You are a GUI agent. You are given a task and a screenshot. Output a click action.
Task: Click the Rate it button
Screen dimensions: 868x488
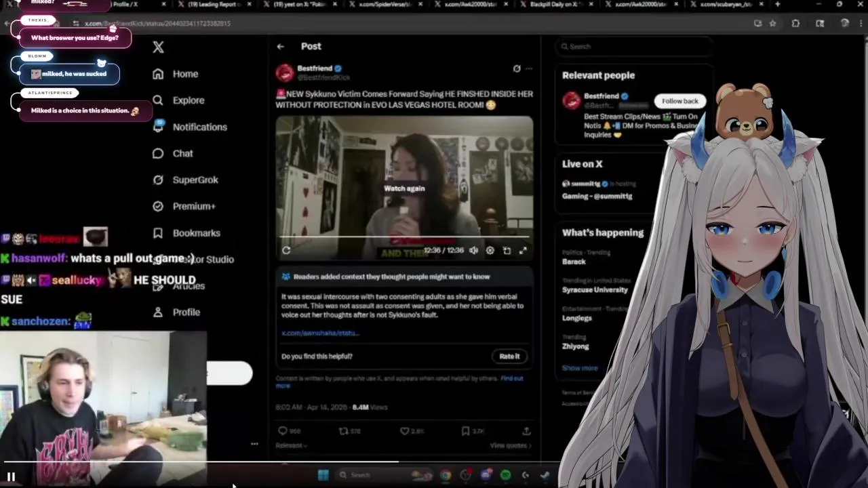point(509,356)
